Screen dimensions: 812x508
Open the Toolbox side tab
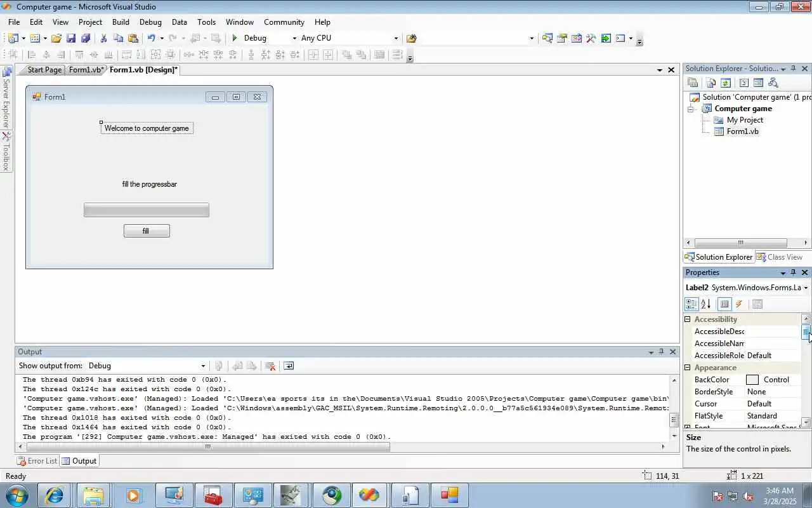click(6, 151)
